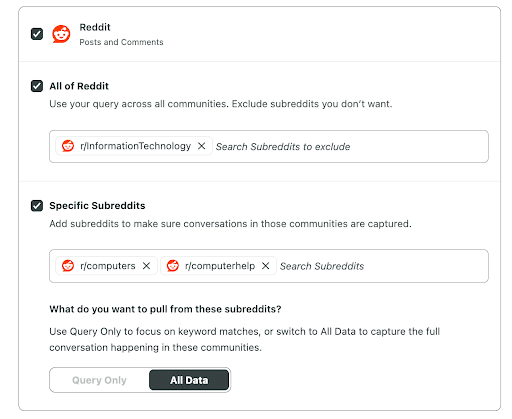
Task: Select the All Data option
Action: coord(189,380)
